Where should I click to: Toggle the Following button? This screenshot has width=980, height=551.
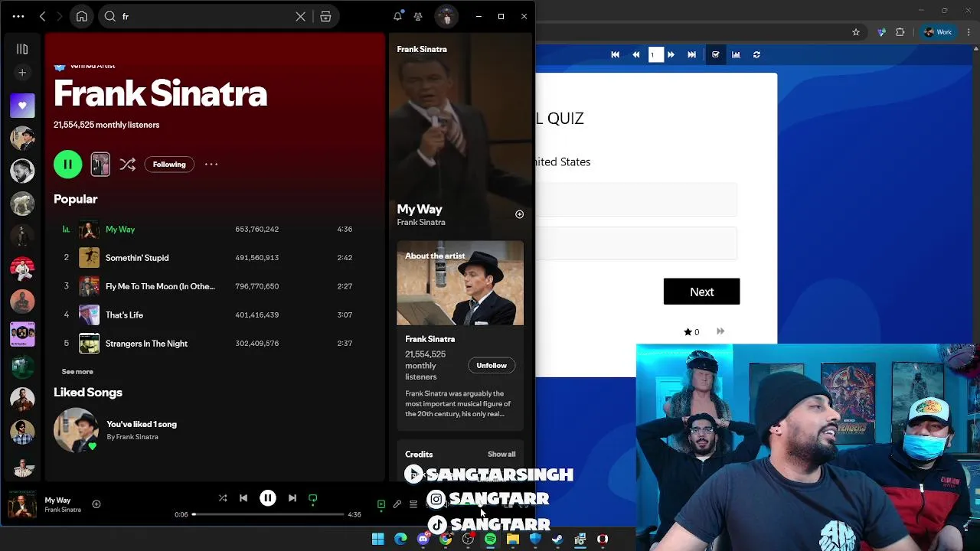169,164
